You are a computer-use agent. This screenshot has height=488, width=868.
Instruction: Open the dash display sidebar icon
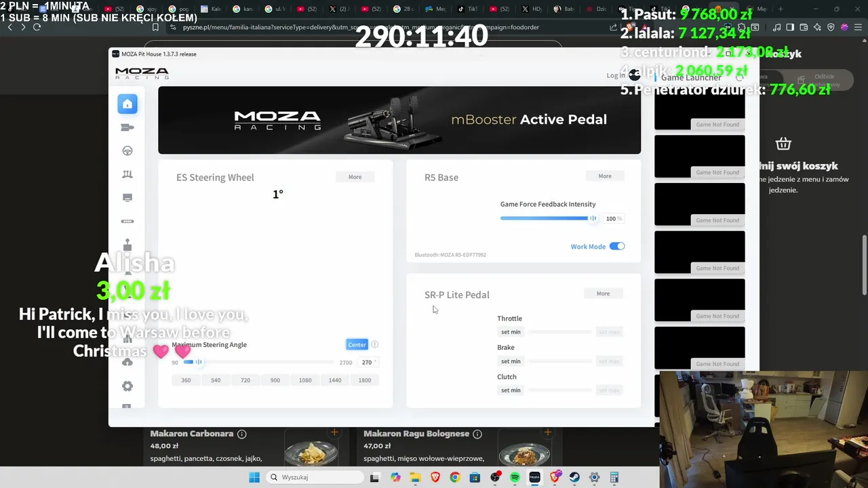click(127, 198)
